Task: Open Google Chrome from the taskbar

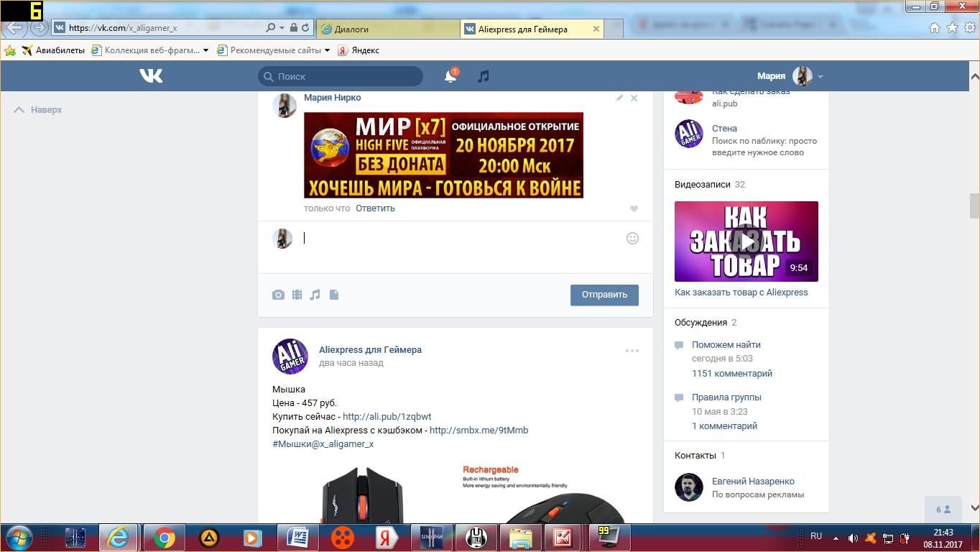Action: click(165, 538)
